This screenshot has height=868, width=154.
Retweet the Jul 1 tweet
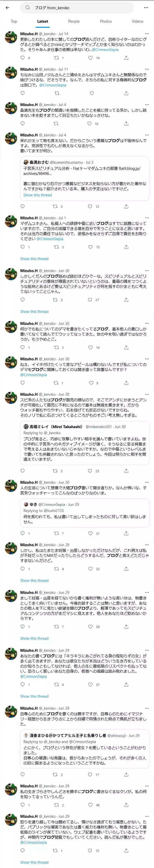click(x=56, y=247)
